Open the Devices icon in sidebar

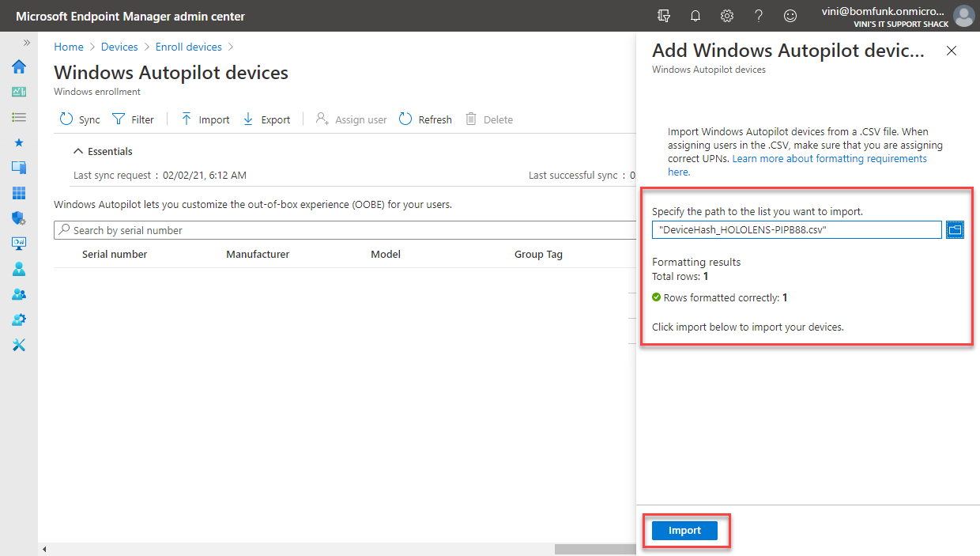coord(19,168)
